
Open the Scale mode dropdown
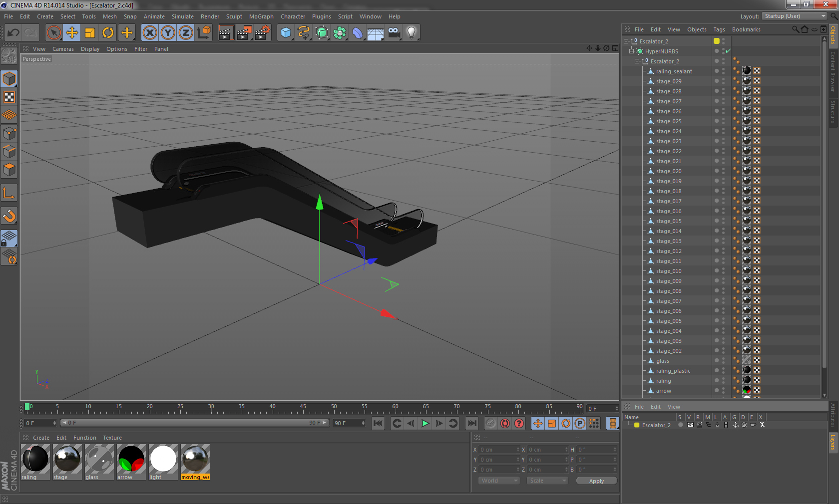tap(547, 481)
